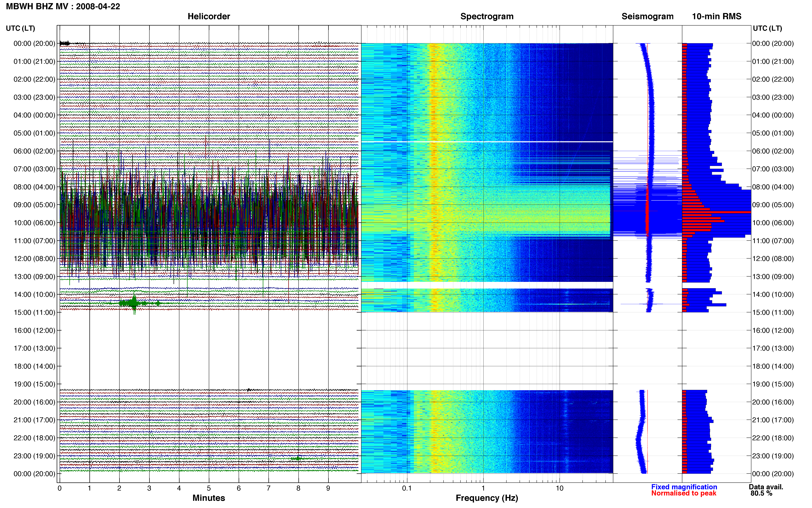Click Helicorder time label "13:00 (09:00)"

34,277
